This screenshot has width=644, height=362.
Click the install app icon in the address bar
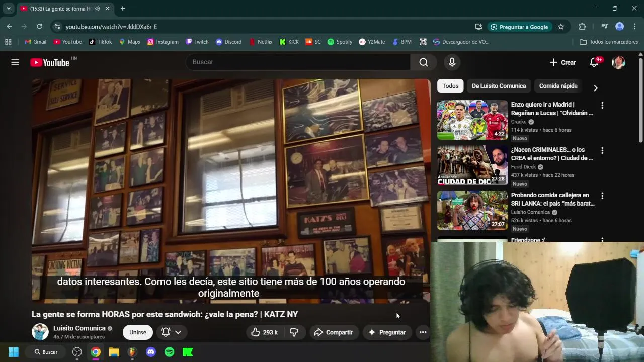pyautogui.click(x=478, y=27)
